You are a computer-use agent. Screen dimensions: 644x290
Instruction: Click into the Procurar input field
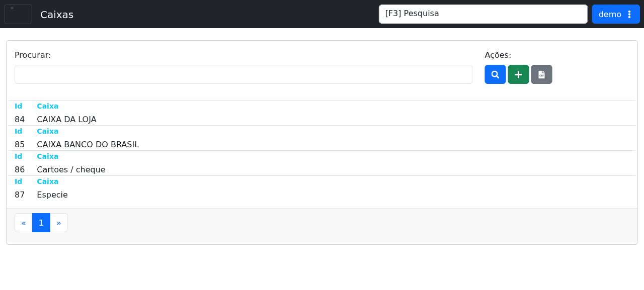coord(244,74)
